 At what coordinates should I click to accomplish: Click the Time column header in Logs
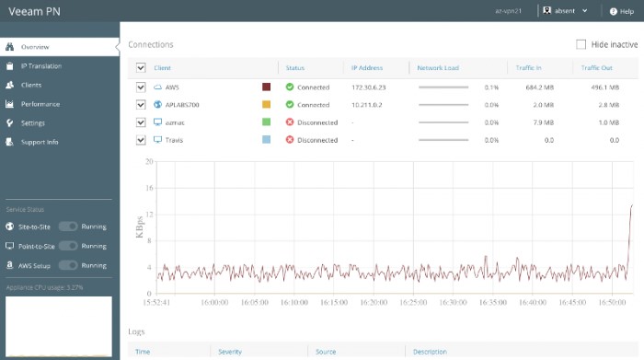pyautogui.click(x=143, y=352)
